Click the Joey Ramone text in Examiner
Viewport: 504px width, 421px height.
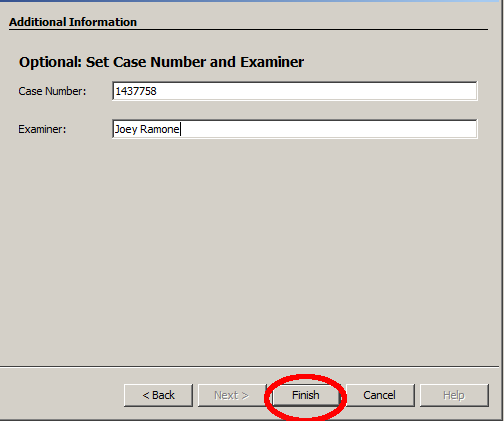pos(147,129)
